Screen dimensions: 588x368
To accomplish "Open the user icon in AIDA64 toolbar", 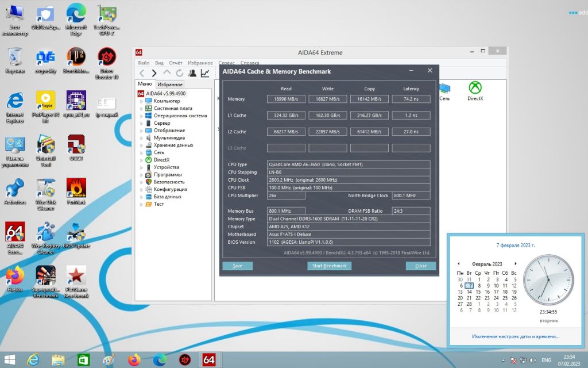I will coord(192,73).
